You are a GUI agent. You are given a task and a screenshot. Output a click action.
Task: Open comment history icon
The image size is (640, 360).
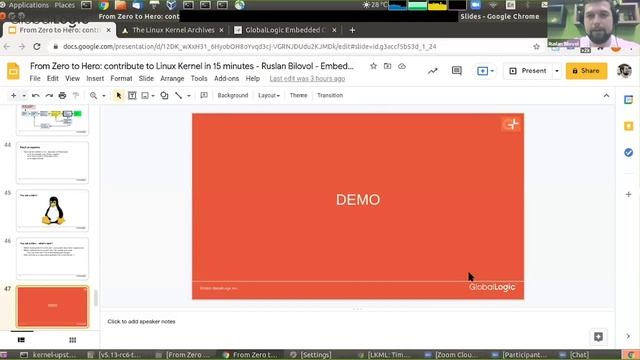pyautogui.click(x=457, y=71)
